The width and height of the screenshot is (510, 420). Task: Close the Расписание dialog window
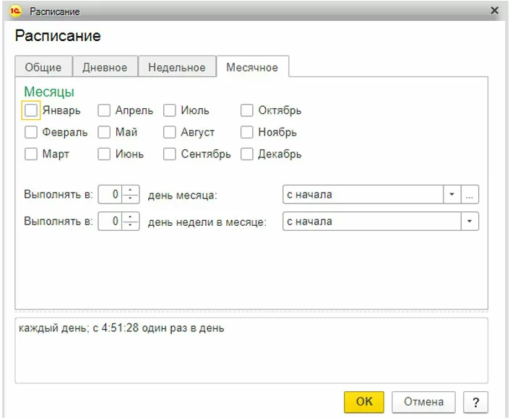coord(494,11)
